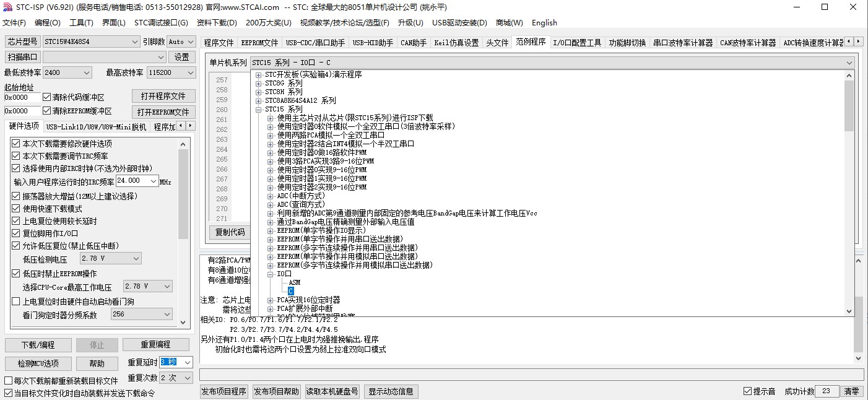Click the 扫描串口 button

click(x=22, y=57)
